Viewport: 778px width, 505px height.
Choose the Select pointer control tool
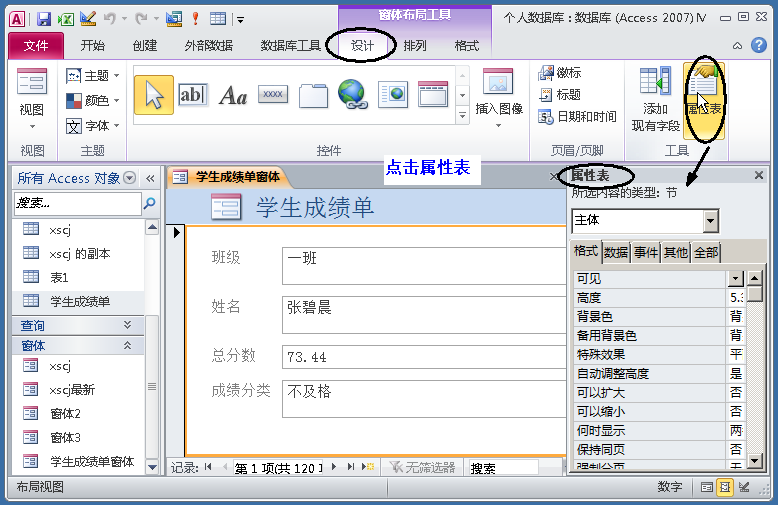[x=154, y=95]
